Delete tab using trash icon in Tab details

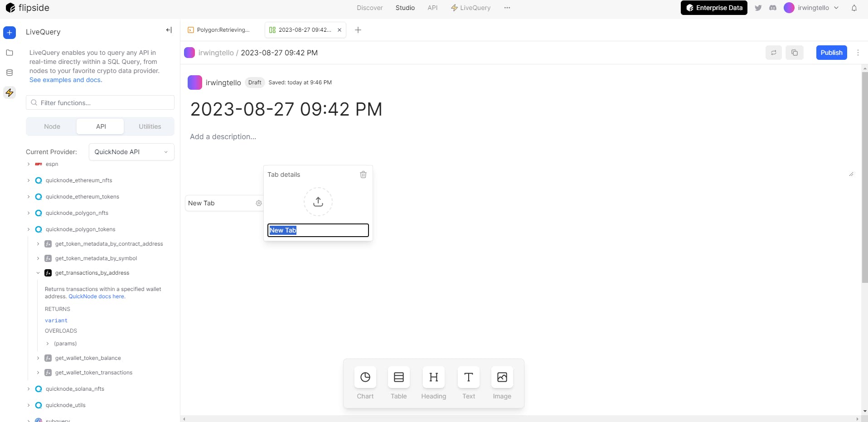[363, 175]
